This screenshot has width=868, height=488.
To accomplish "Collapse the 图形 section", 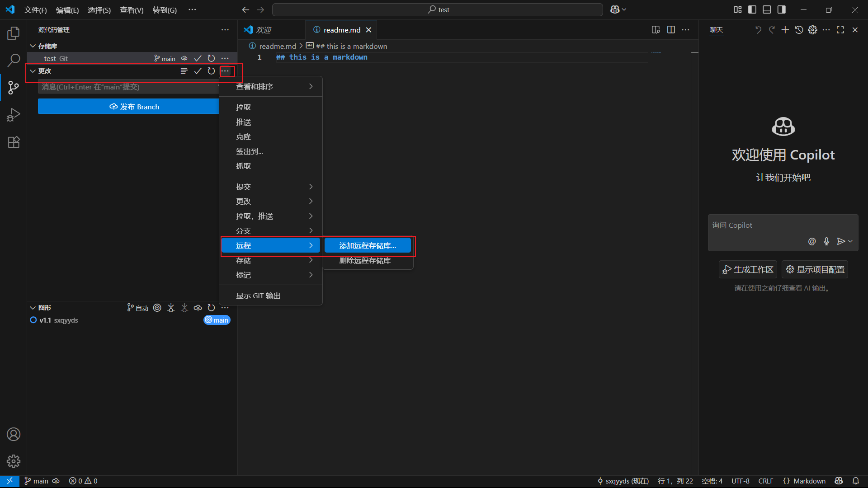I will [33, 308].
